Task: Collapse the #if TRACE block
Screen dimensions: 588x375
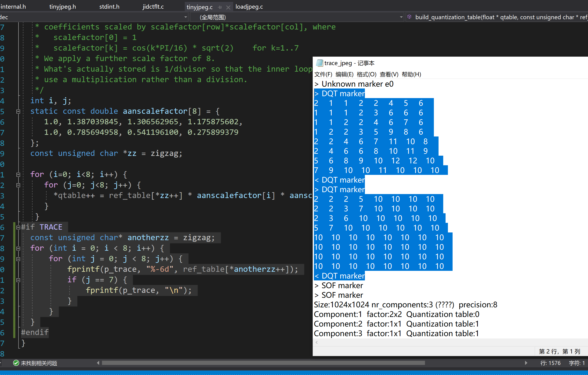Action: pos(18,227)
